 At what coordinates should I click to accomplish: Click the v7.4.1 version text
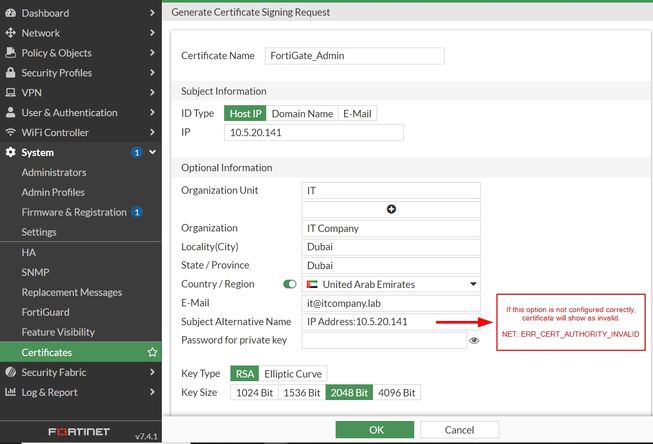click(x=146, y=436)
